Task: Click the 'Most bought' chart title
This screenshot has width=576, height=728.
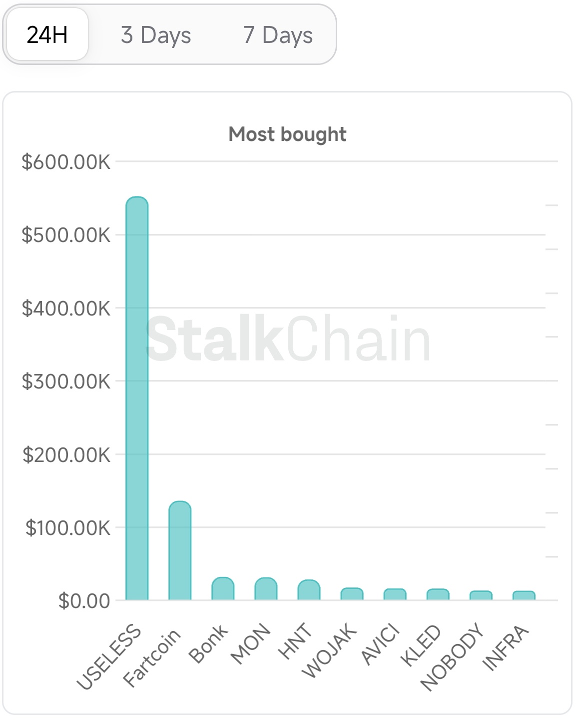Action: click(x=287, y=134)
